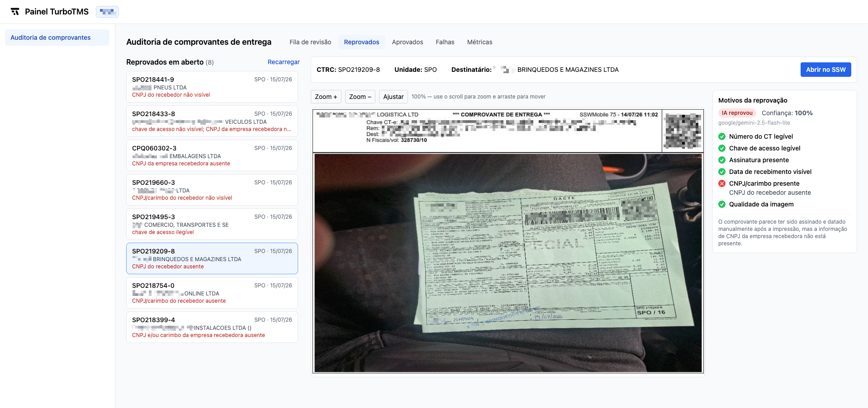Click green check icon for Qualidade da imagem

click(722, 204)
